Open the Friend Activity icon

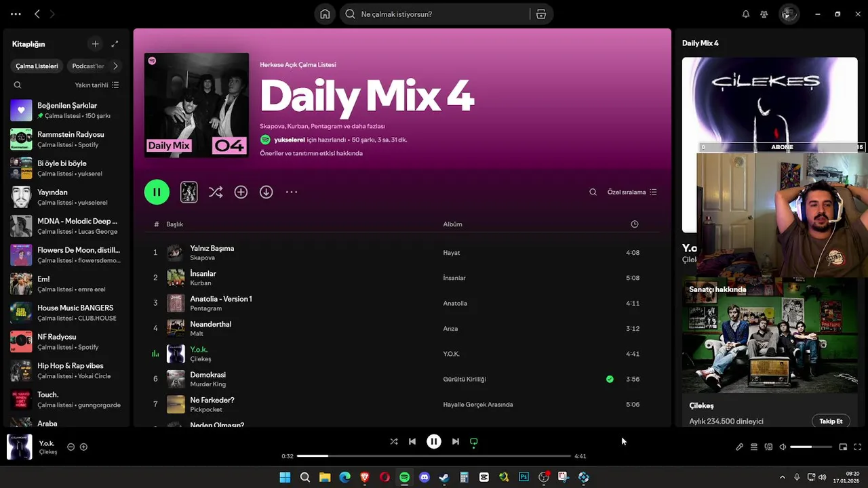764,14
